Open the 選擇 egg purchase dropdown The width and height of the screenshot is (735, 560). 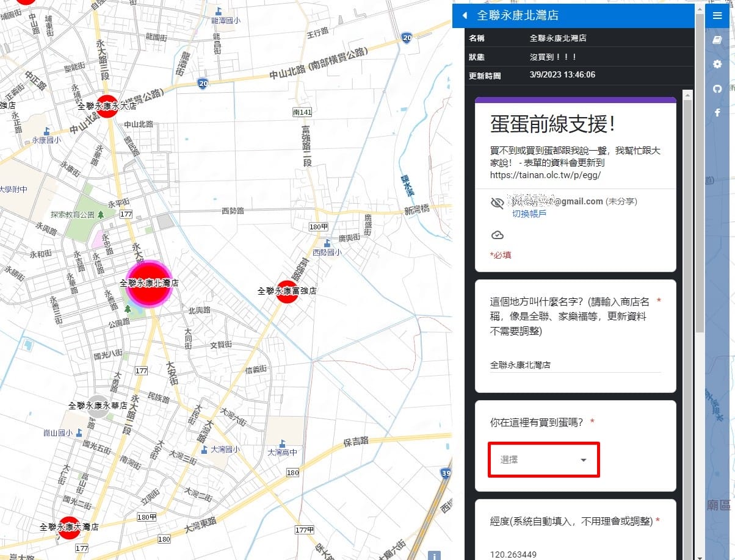(544, 460)
